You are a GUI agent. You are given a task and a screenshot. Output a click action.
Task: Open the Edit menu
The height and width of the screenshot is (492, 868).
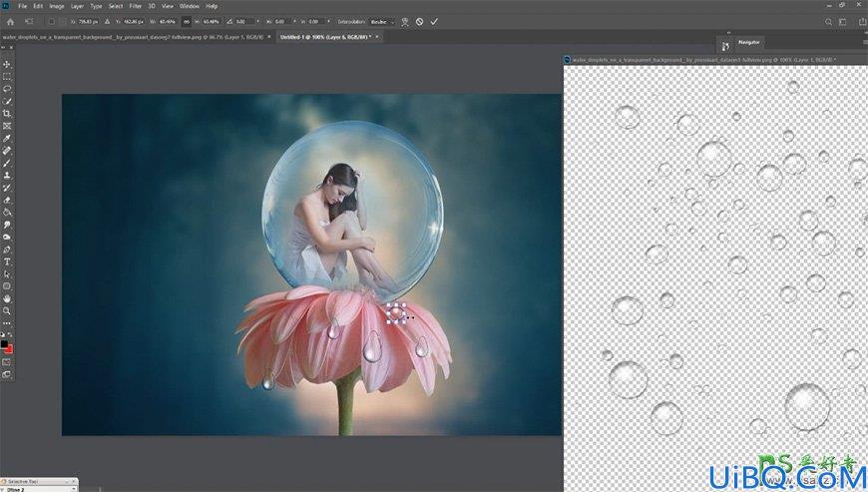[38, 6]
